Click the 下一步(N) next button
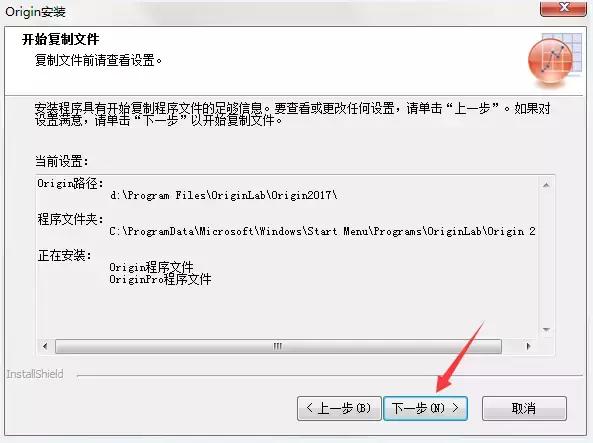The image size is (593, 443). click(x=425, y=408)
